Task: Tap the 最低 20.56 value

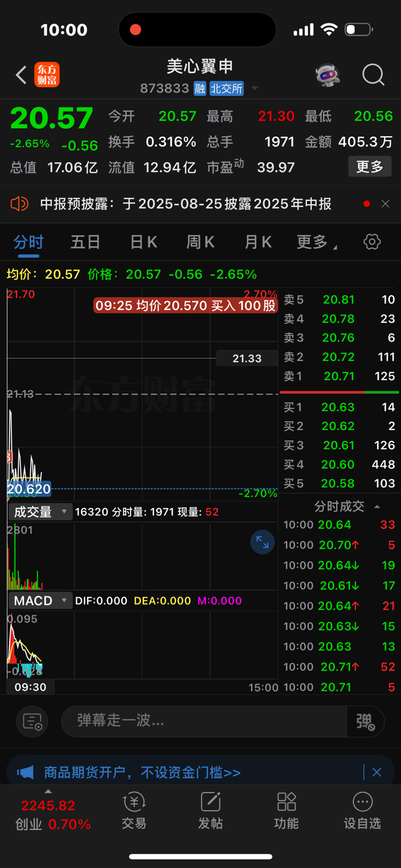Action: (373, 116)
